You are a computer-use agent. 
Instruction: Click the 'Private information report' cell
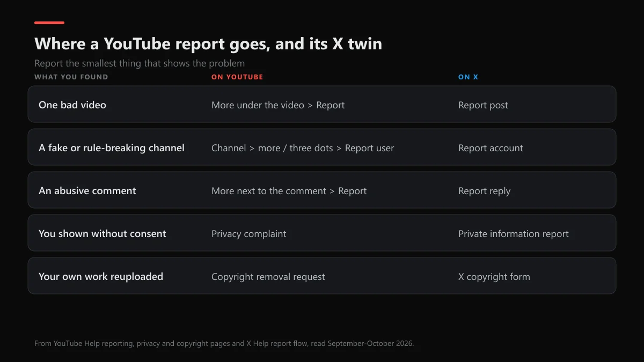point(514,234)
